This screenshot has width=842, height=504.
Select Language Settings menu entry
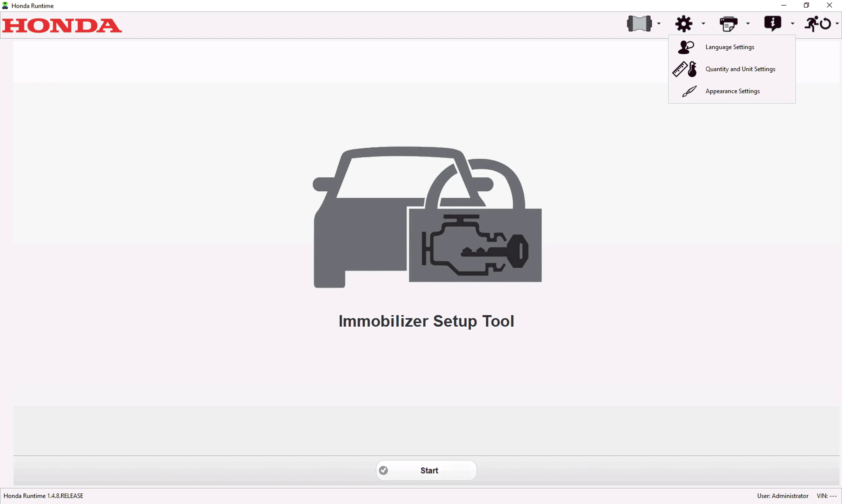pos(732,47)
